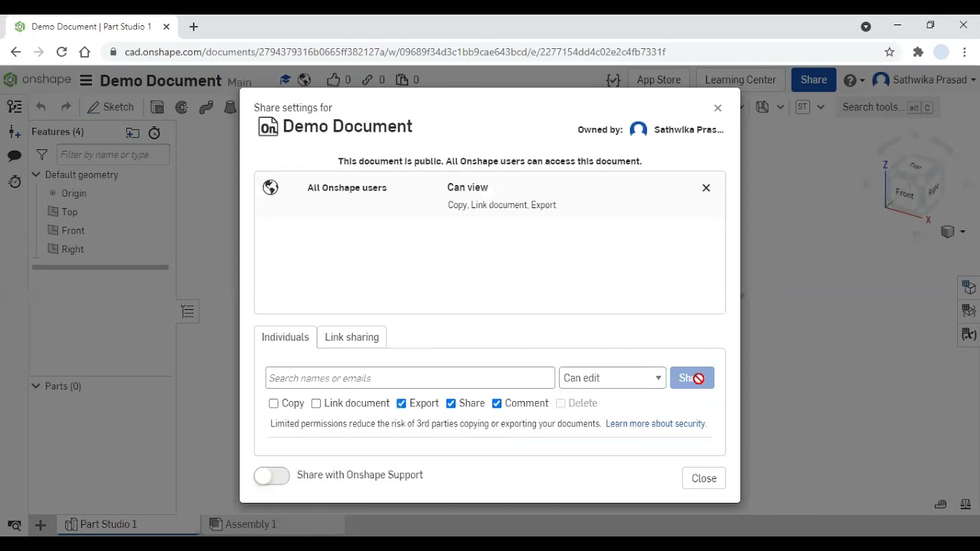Switch to the Individuals tab
The width and height of the screenshot is (980, 551).
tap(285, 337)
